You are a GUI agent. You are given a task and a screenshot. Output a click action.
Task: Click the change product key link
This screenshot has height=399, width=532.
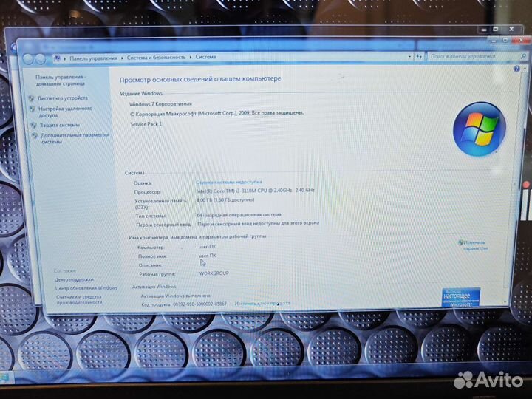tap(262, 304)
